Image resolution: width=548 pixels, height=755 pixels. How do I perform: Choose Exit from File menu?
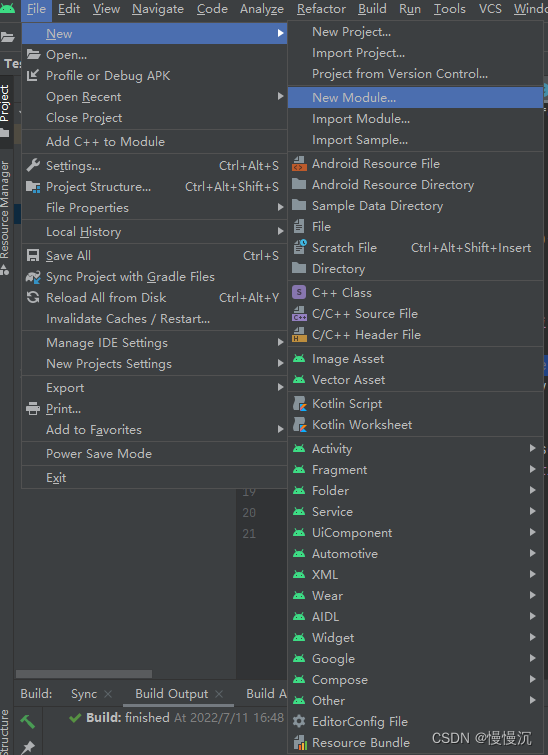pos(154,478)
